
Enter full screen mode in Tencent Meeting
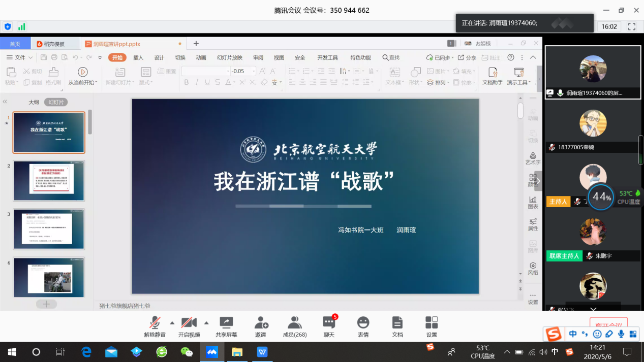pos(632,26)
